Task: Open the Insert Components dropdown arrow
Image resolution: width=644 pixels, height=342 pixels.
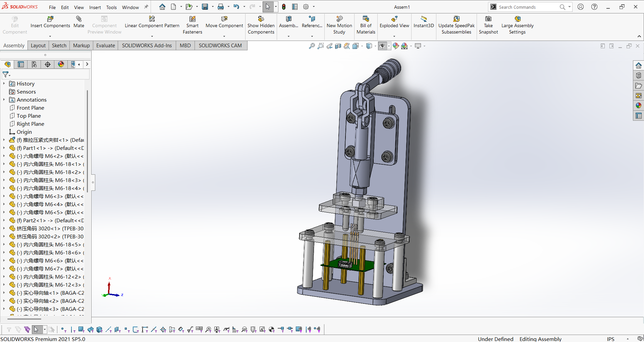Action: (50, 36)
